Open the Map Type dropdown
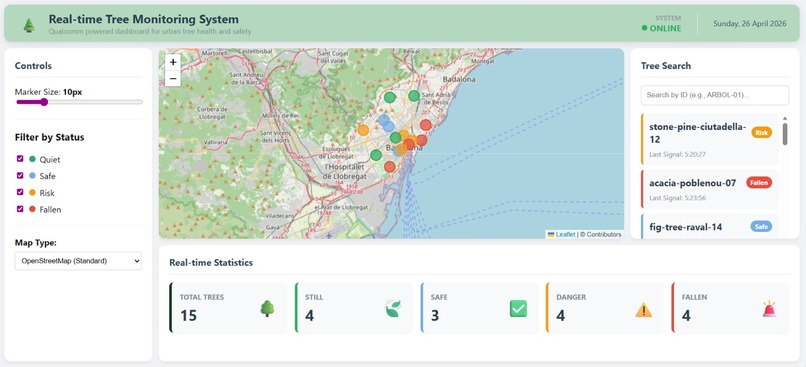 point(78,261)
